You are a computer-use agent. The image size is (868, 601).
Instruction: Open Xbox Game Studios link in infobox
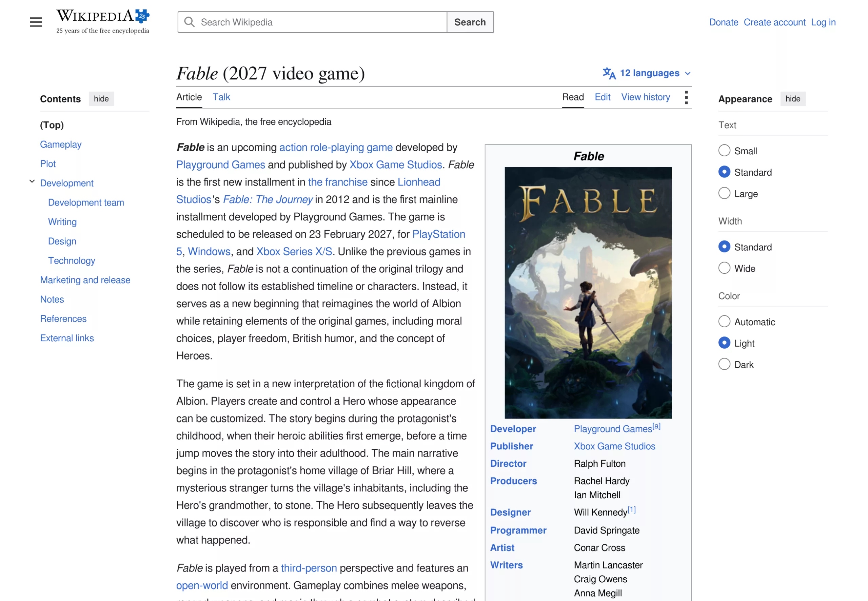tap(614, 446)
